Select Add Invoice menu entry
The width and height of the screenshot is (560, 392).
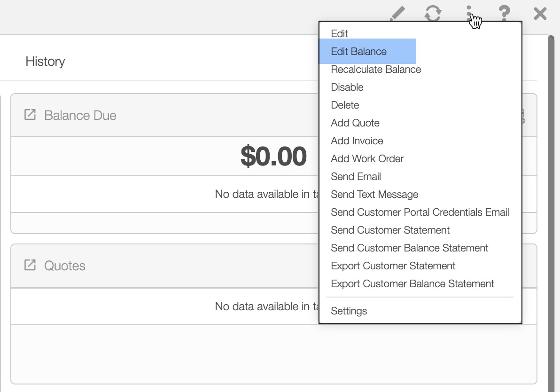(357, 141)
